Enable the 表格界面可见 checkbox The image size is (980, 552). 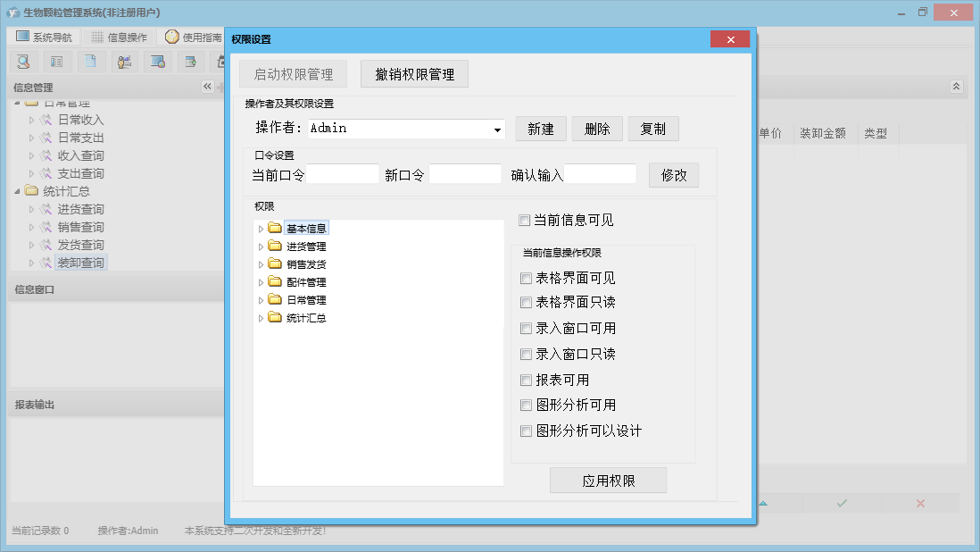click(x=527, y=278)
